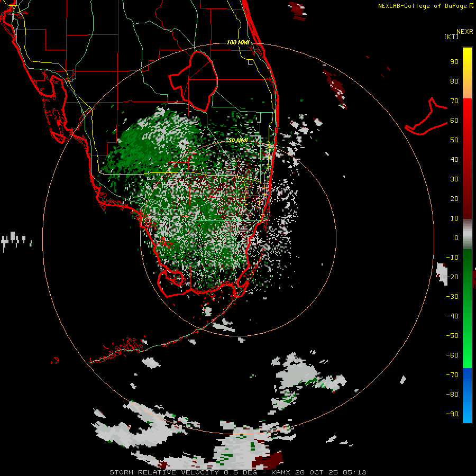Click the 80 value on the velocity scale
This screenshot has height=476, width=476.
(454, 81)
